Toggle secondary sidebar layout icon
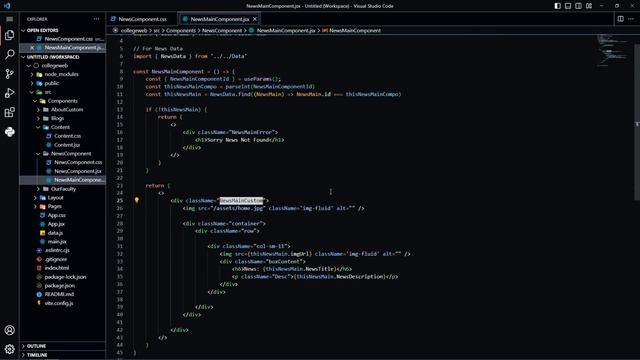The image size is (640, 360). coord(578,6)
